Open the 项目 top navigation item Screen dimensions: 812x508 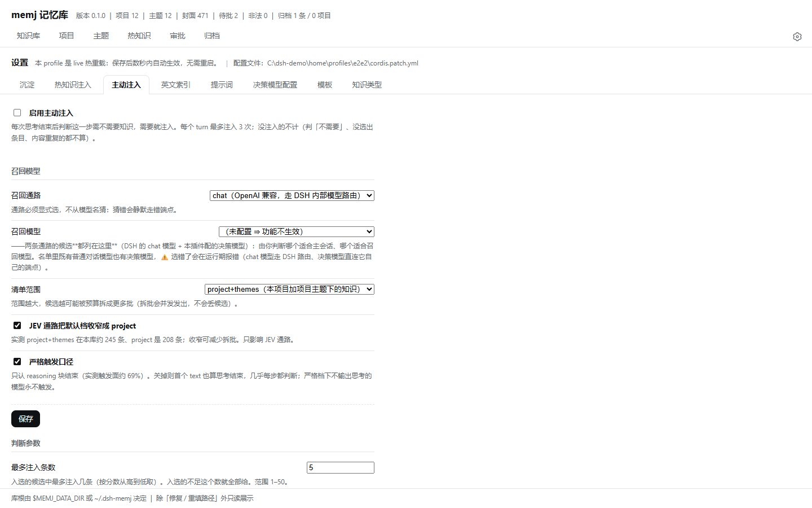tap(67, 36)
